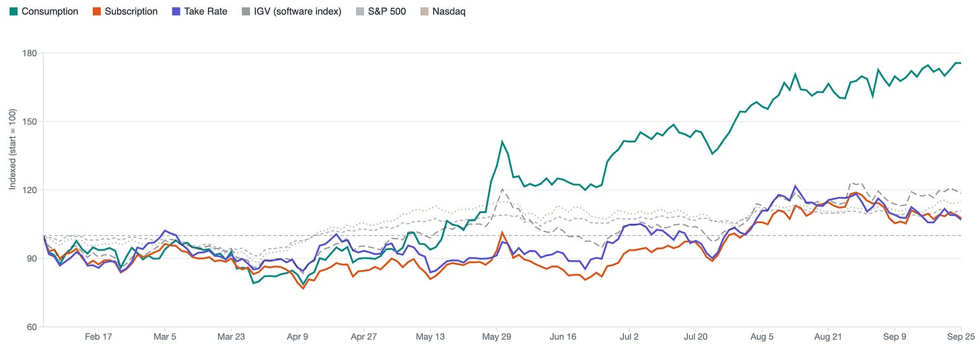Toggle the Consumption series label
The width and height of the screenshot is (980, 359).
click(50, 11)
